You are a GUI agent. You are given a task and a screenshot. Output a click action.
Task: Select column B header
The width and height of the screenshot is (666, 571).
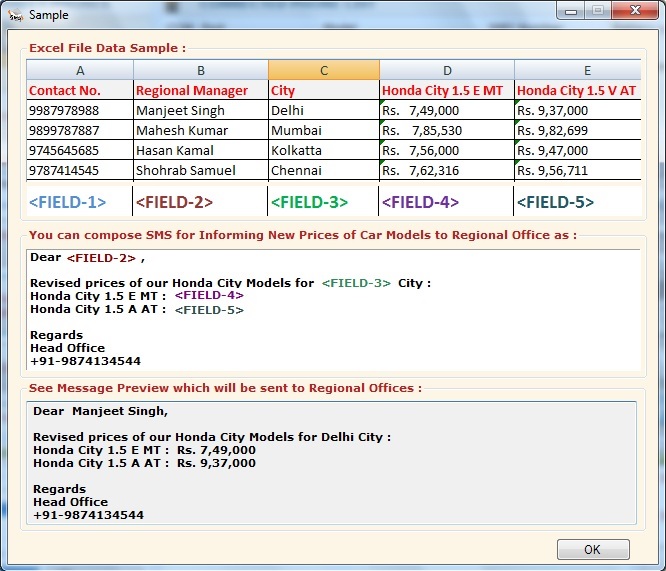[201, 70]
